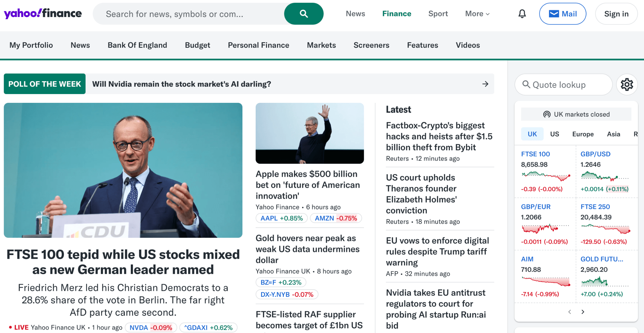The width and height of the screenshot is (644, 333).
Task: Advance ticker panel with the right chevron
Action: pos(583,312)
